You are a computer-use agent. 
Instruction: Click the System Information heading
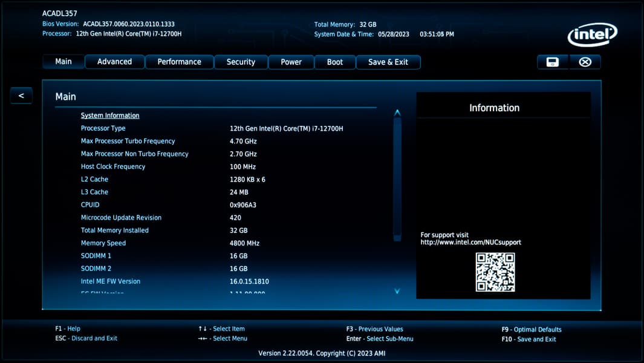click(110, 116)
